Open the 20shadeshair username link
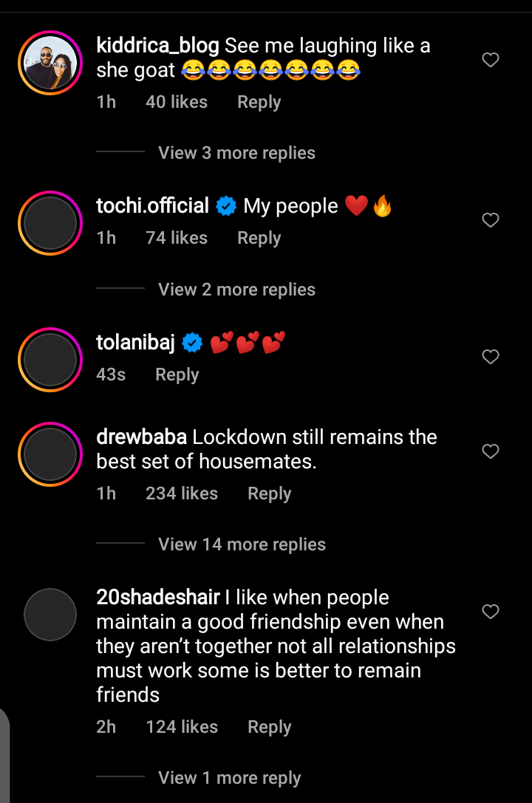Image resolution: width=532 pixels, height=803 pixels. pos(158,597)
